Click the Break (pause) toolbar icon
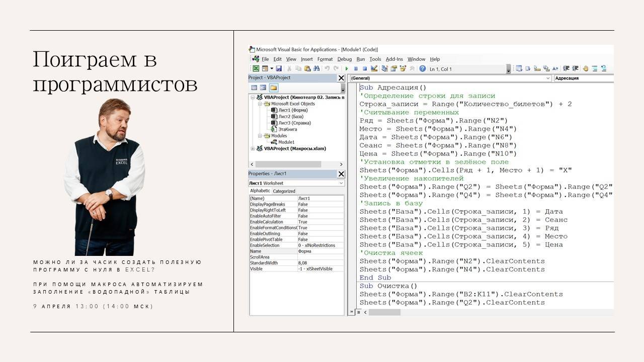644x362 pixels. tap(356, 69)
